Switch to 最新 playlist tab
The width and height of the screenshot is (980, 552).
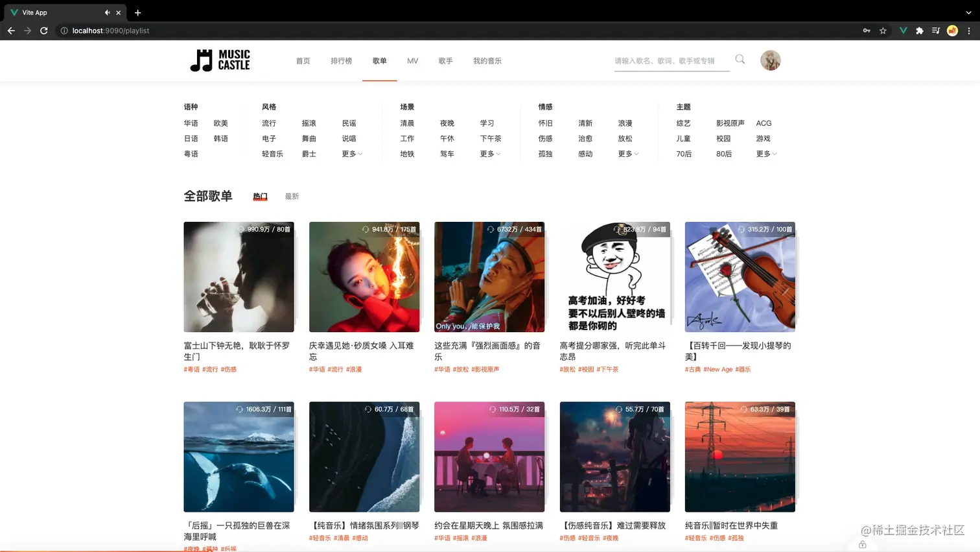tap(292, 196)
